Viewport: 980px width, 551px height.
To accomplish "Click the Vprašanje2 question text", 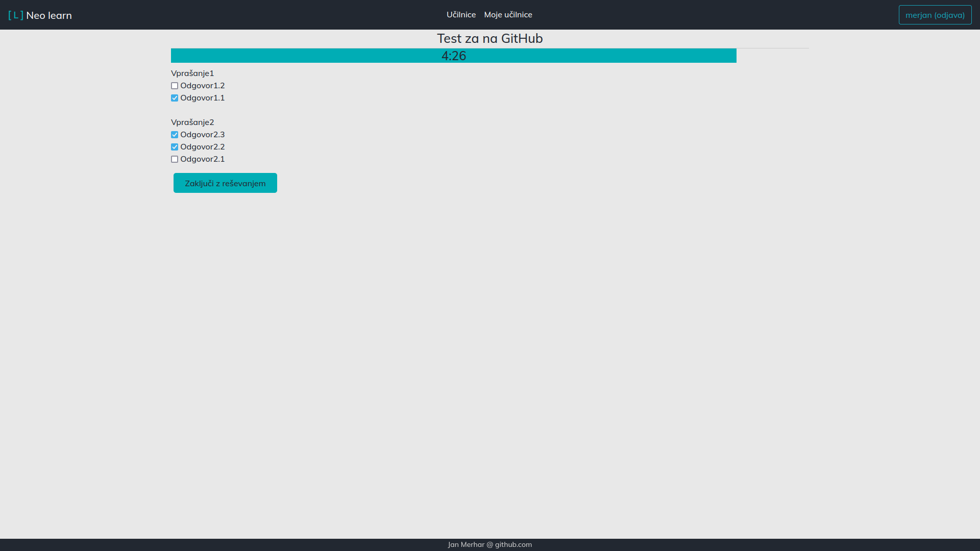I will (x=192, y=122).
